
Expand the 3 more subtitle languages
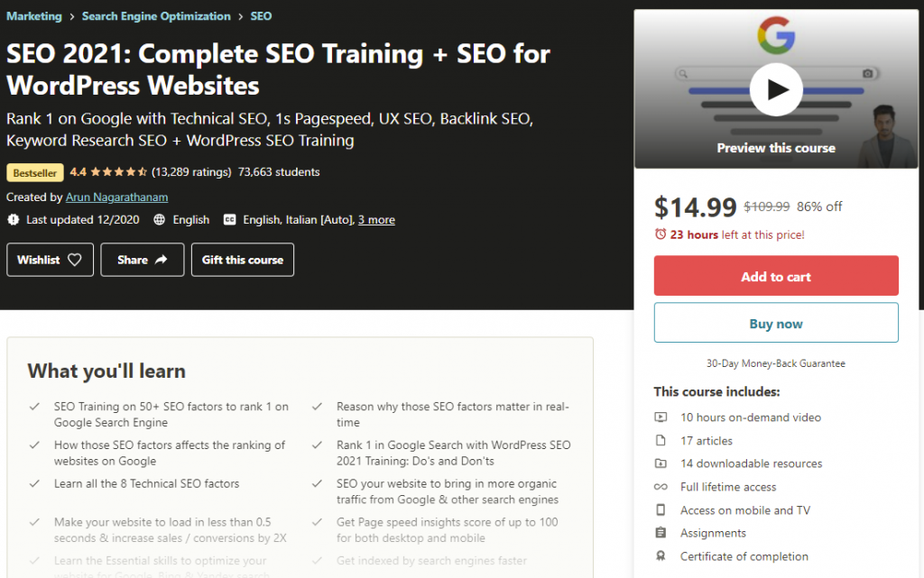tap(376, 219)
